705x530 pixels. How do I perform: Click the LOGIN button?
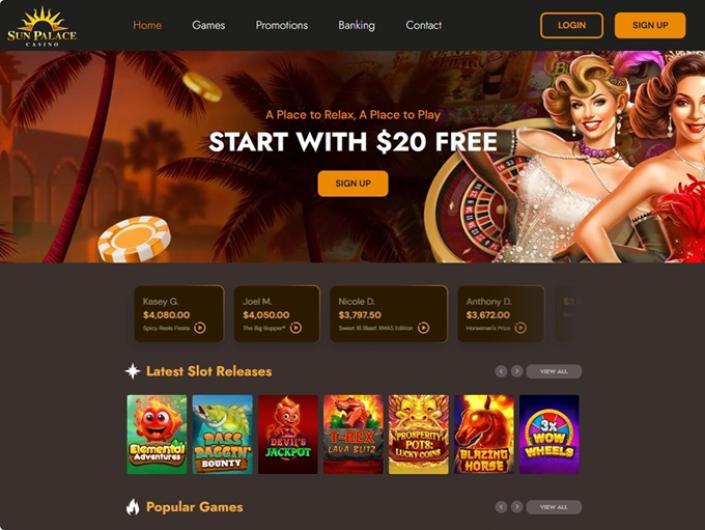tap(571, 25)
